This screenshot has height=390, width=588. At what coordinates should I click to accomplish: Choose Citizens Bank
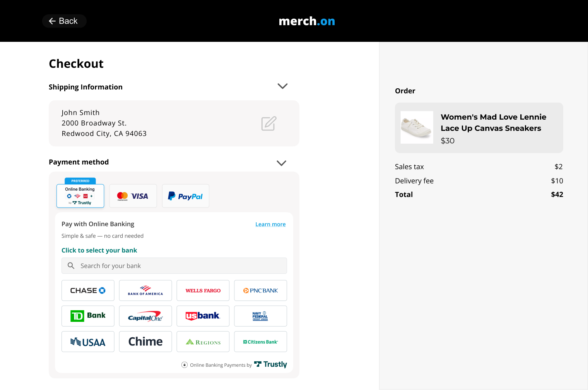click(x=260, y=342)
